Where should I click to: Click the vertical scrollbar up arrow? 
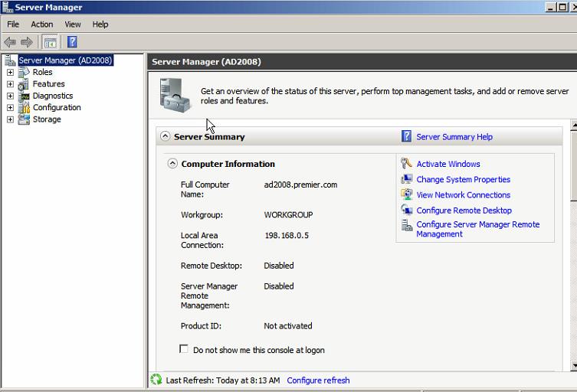click(x=574, y=125)
